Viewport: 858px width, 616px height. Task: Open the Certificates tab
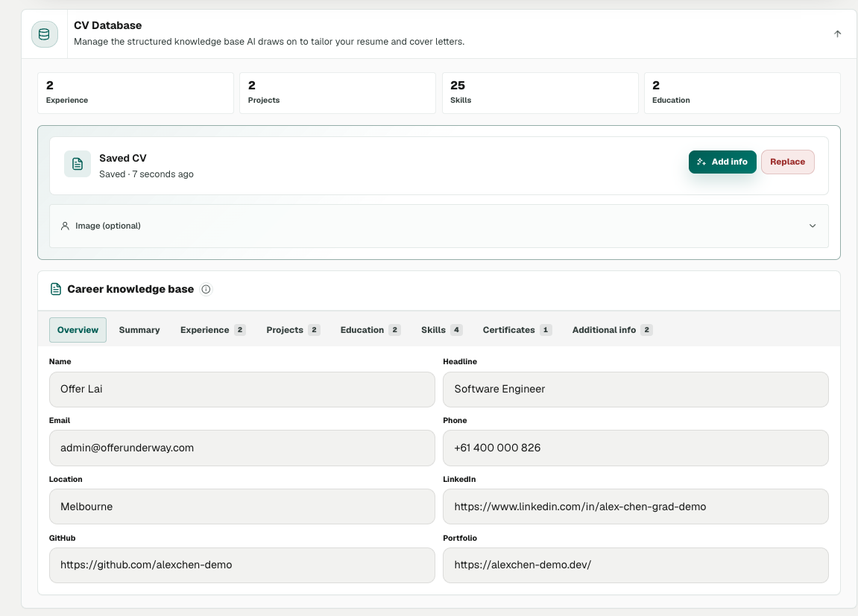517,330
